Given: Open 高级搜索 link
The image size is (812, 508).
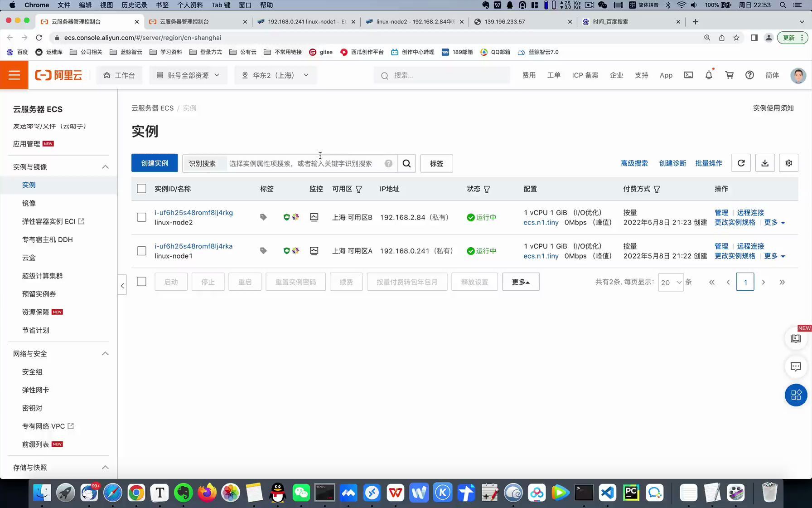Looking at the screenshot, I should coord(634,163).
